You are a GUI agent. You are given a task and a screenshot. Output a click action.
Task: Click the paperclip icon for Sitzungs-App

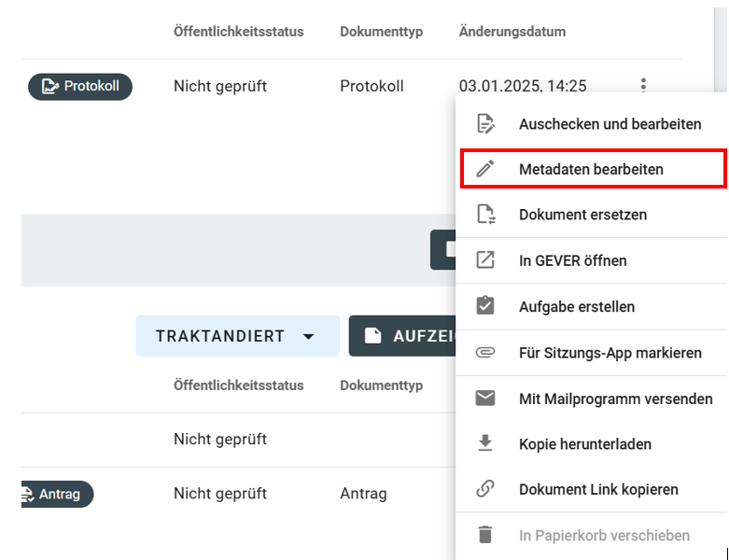[x=485, y=353]
